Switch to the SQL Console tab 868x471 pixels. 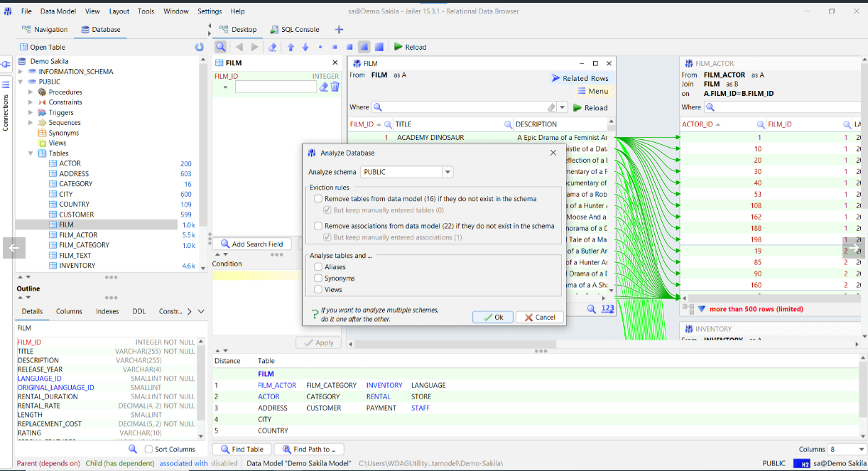[295, 30]
